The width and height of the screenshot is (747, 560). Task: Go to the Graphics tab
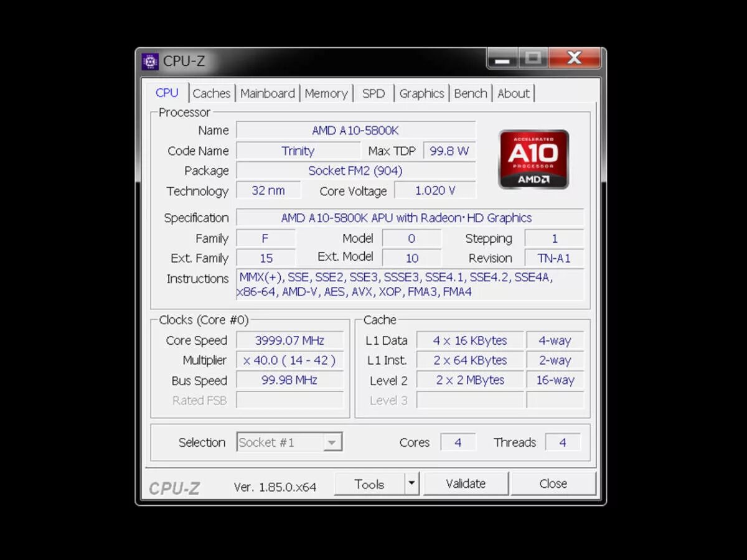421,93
